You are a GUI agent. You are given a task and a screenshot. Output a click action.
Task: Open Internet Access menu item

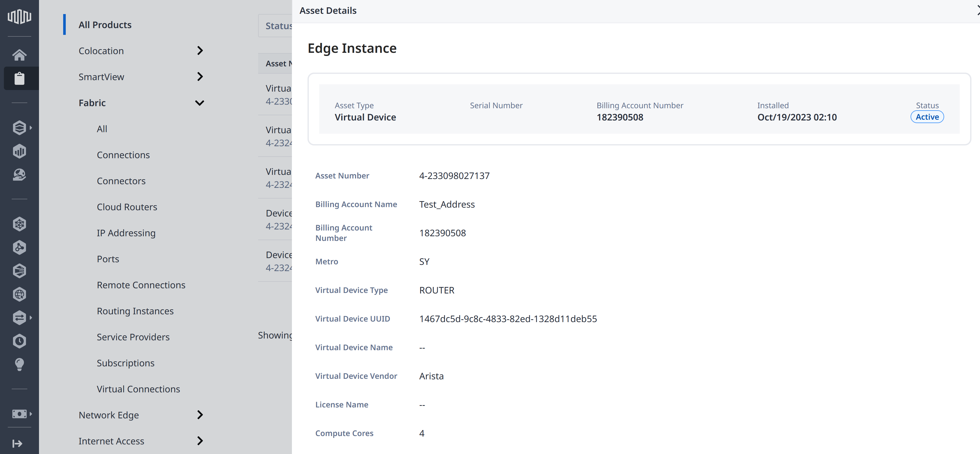(111, 441)
